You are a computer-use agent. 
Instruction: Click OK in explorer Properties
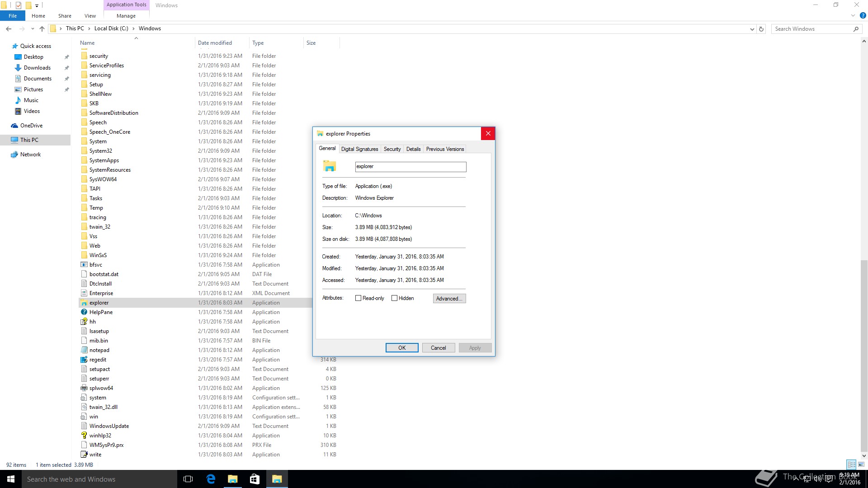(402, 348)
